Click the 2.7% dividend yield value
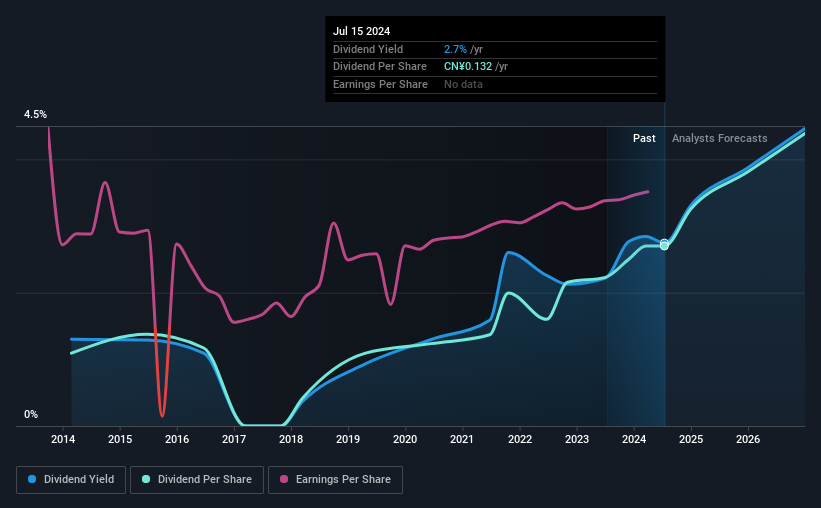 tap(455, 49)
